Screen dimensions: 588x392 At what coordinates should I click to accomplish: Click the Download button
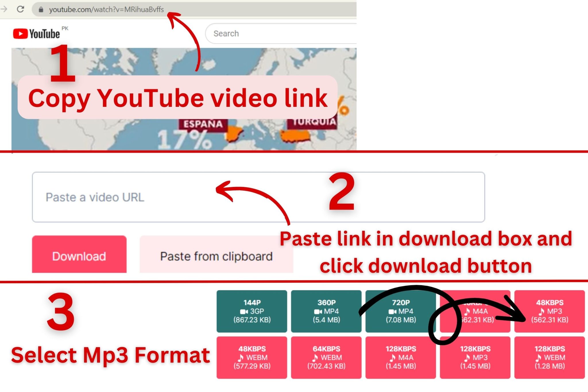[x=79, y=256]
